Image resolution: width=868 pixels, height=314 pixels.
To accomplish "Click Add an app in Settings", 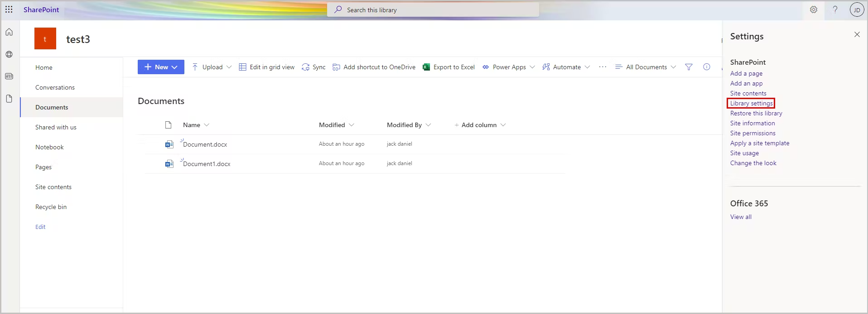I will [x=746, y=83].
